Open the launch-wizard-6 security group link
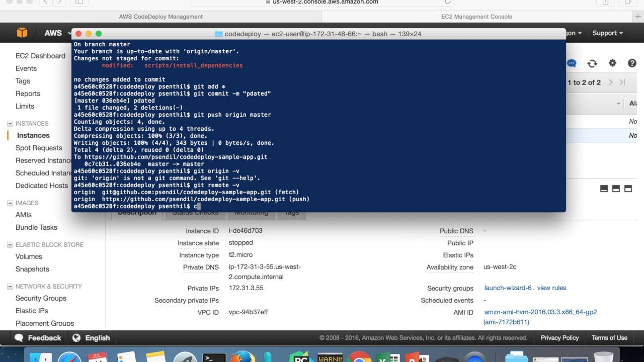The width and height of the screenshot is (644, 362). pos(508,288)
